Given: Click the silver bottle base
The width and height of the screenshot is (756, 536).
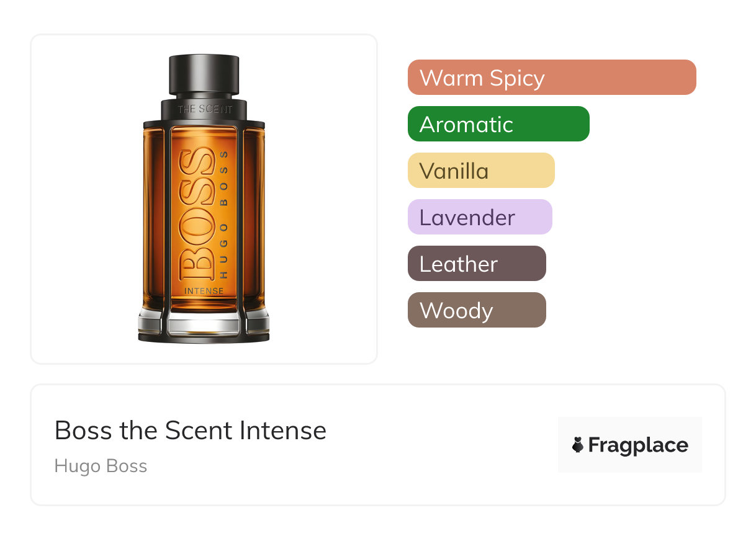Looking at the screenshot, I should click(x=204, y=326).
